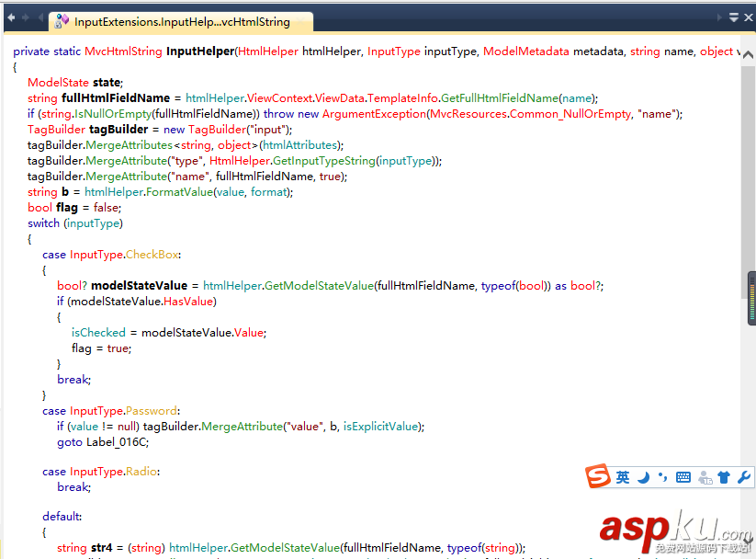
Task: Open the active files dropdown
Action: [x=732, y=16]
